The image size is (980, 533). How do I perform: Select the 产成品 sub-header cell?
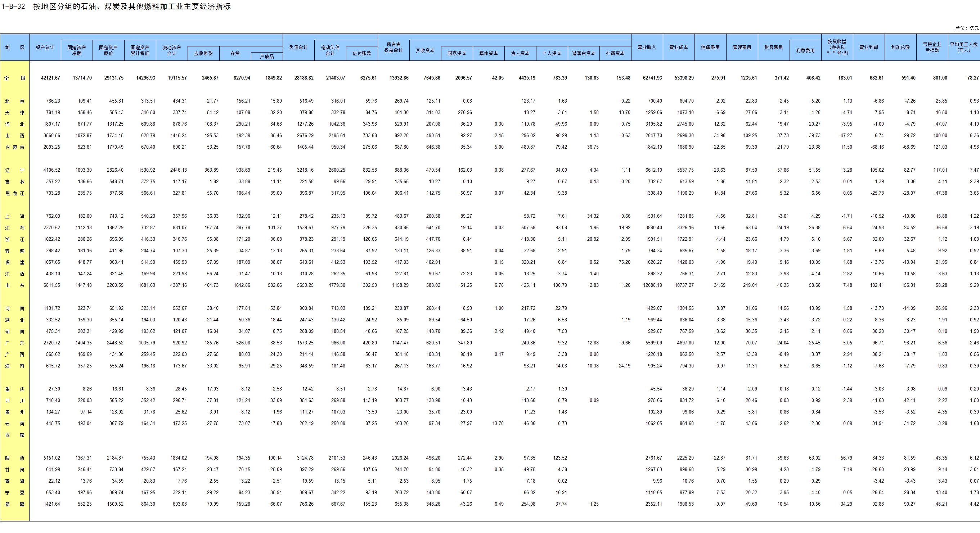[x=267, y=57]
